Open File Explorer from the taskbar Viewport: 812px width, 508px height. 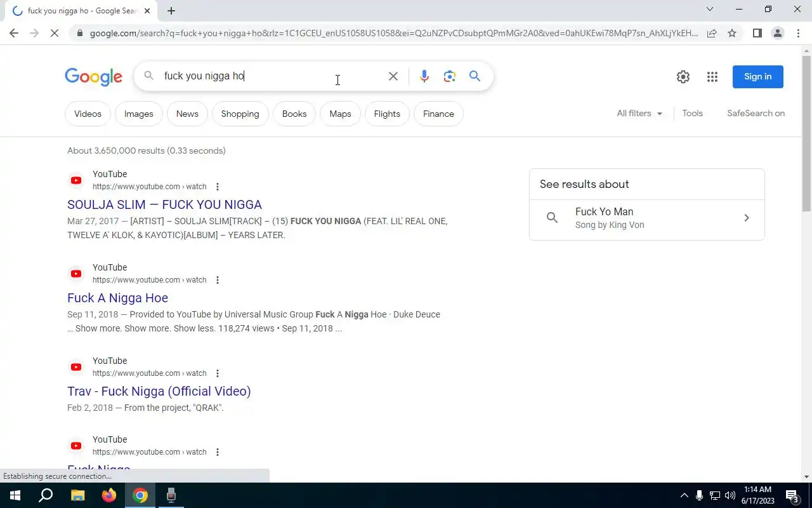click(77, 495)
